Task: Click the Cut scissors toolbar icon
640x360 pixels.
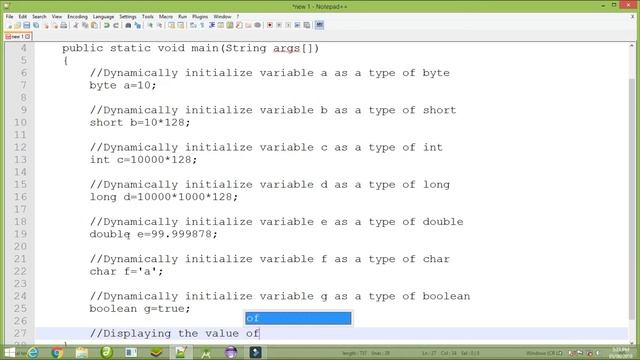Action: click(76, 25)
